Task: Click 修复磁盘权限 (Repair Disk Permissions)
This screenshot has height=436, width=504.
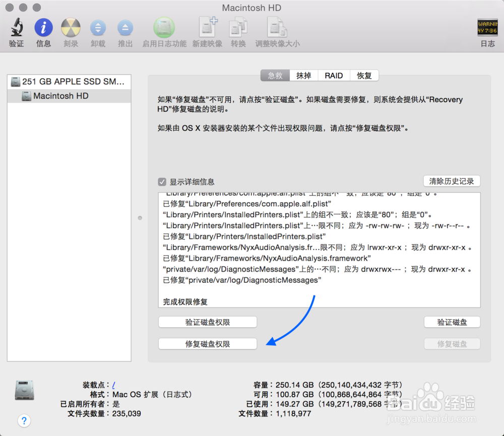Action: coord(207,344)
